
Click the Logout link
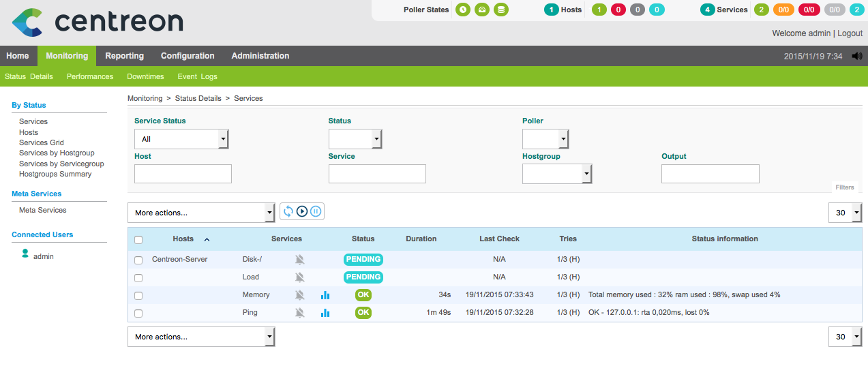pos(850,33)
